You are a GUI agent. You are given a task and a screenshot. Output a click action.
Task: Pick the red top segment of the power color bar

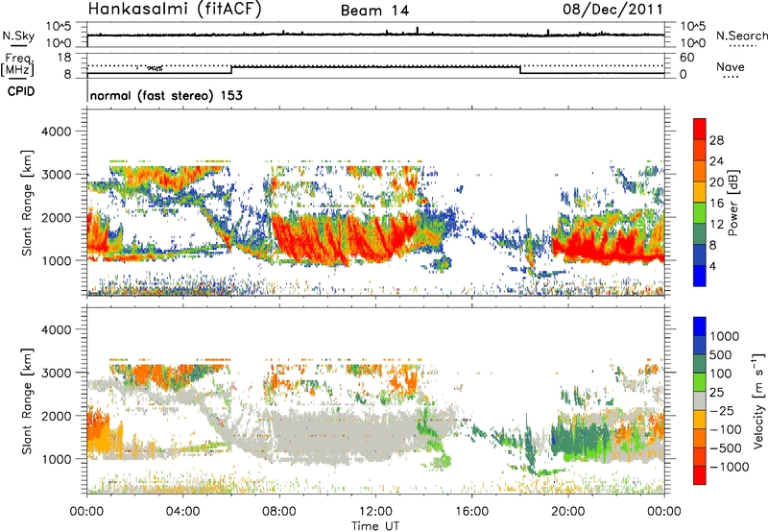tap(700, 130)
